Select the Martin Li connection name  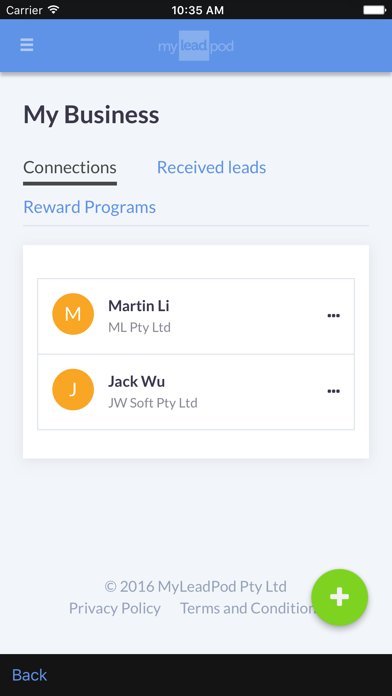[x=139, y=306]
